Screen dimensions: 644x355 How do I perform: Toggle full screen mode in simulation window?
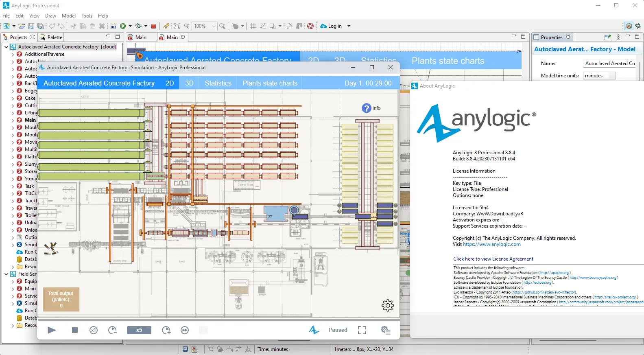click(x=362, y=330)
